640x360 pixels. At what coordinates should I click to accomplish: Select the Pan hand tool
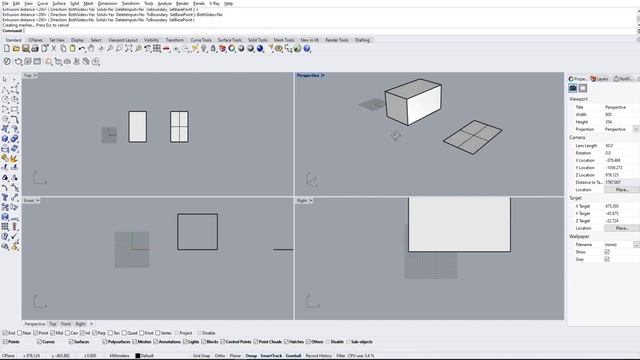pos(91,49)
